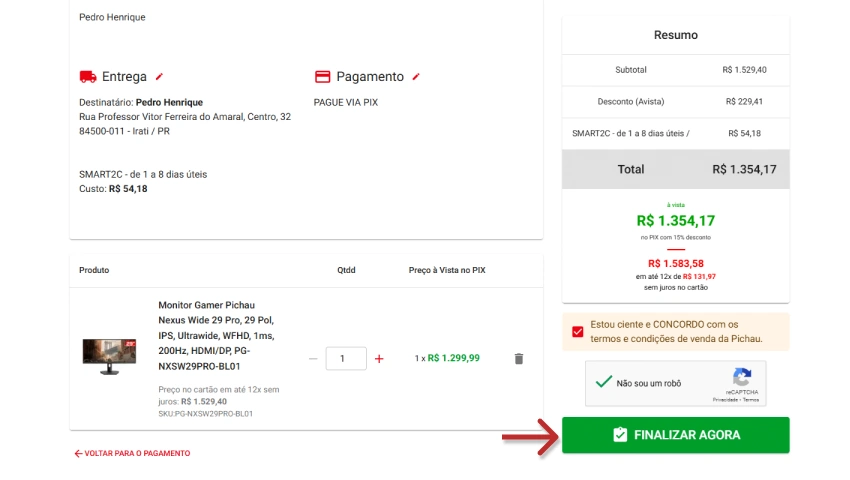
Task: Select the SKU:PG-NXSW29PRO-BL01 text
Action: [x=205, y=414]
